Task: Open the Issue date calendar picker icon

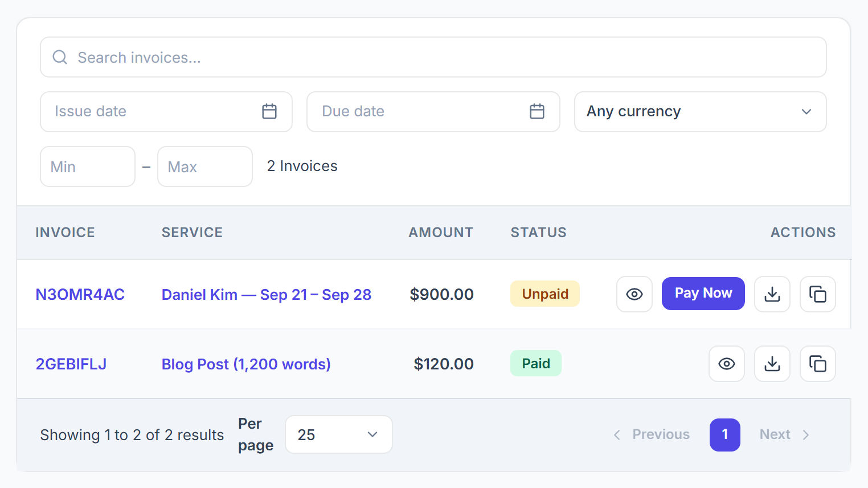Action: (269, 111)
